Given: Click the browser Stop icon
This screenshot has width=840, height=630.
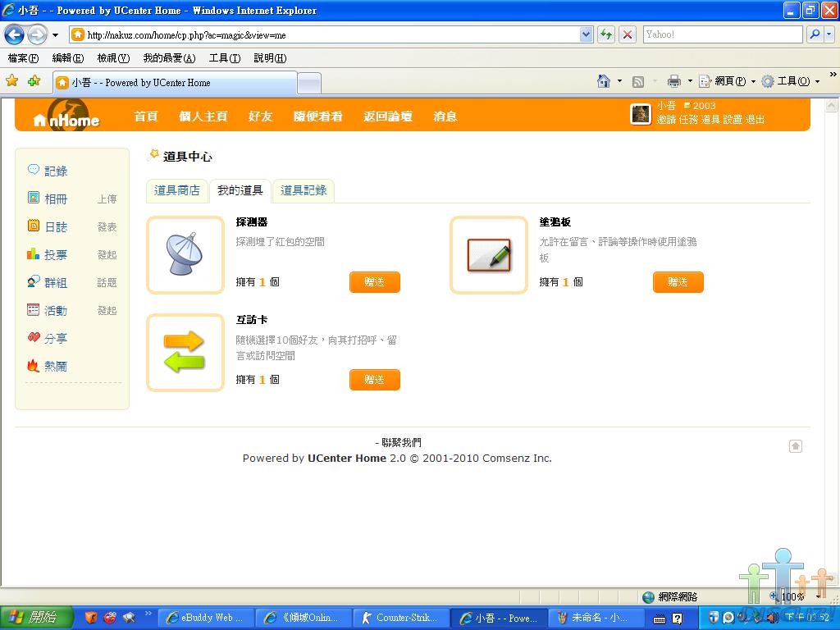Looking at the screenshot, I should pos(628,34).
